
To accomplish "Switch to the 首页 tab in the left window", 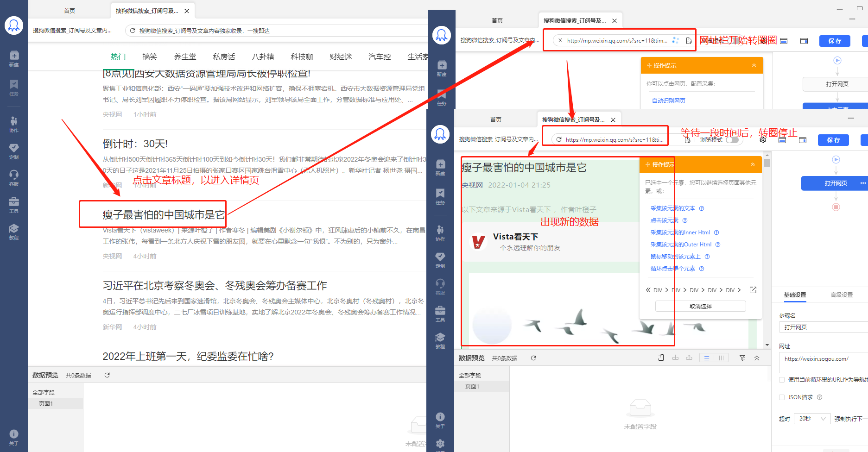I will point(70,11).
